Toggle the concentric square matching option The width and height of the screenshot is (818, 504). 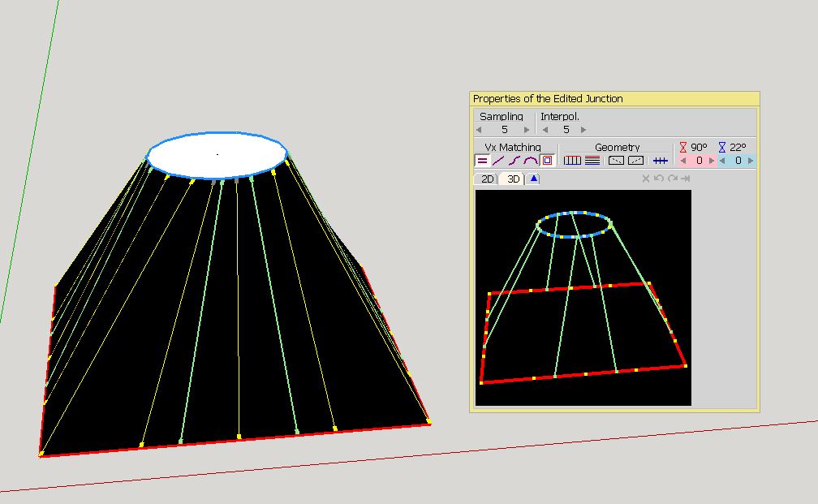click(547, 161)
